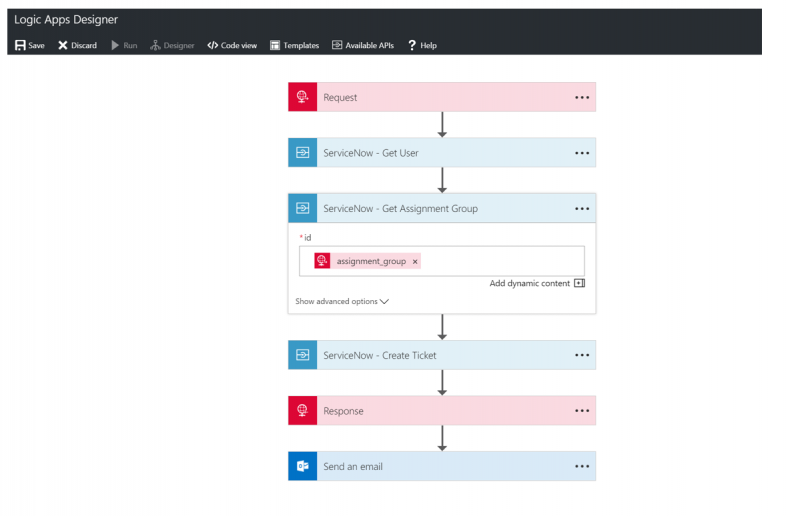Click the Create Ticket connector icon

click(x=303, y=355)
